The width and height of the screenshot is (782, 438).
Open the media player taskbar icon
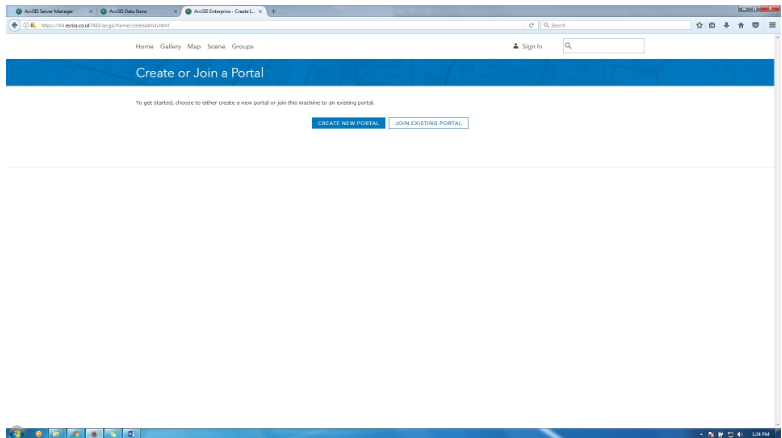[x=38, y=434]
